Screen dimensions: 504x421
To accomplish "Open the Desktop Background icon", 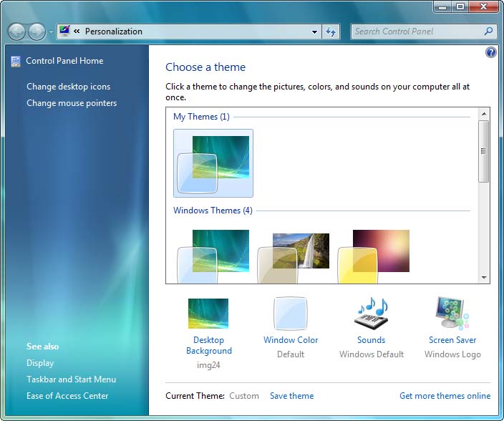I will tap(208, 314).
